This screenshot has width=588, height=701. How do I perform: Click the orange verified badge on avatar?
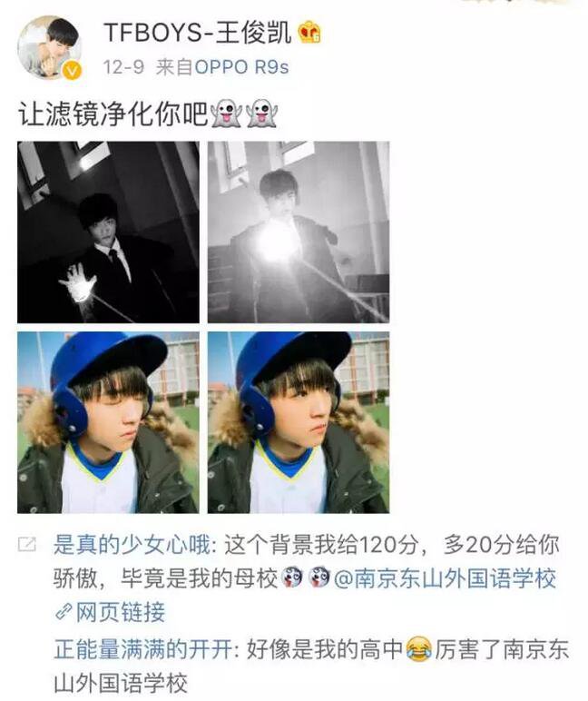[x=73, y=71]
